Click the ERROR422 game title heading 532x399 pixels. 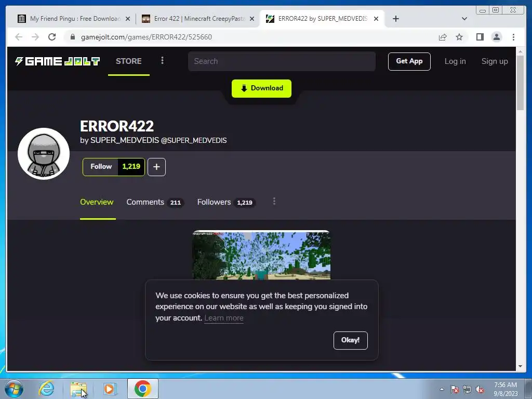117,126
